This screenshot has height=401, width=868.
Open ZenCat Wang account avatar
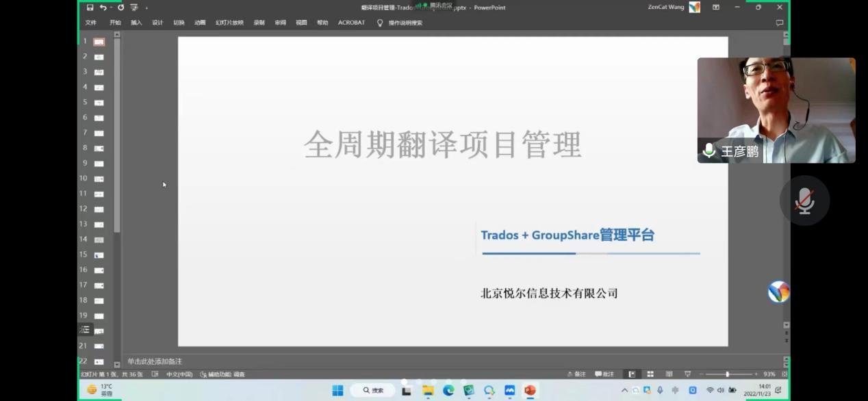694,8
